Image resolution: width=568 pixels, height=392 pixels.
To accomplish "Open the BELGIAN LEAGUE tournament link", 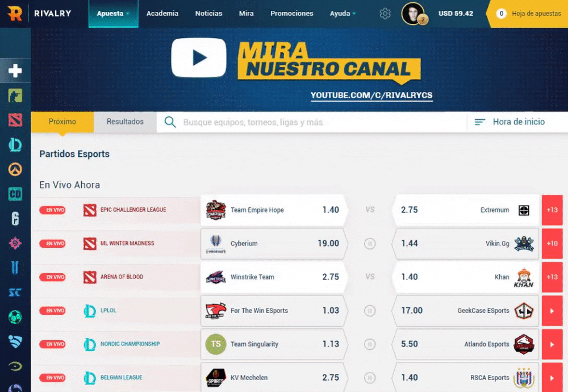I will (122, 377).
